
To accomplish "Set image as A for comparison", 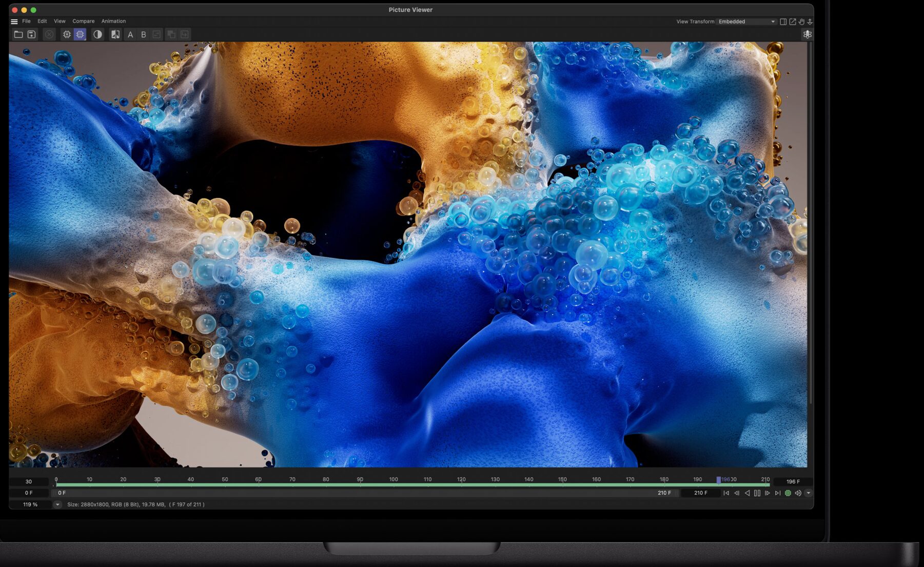I will tap(130, 34).
